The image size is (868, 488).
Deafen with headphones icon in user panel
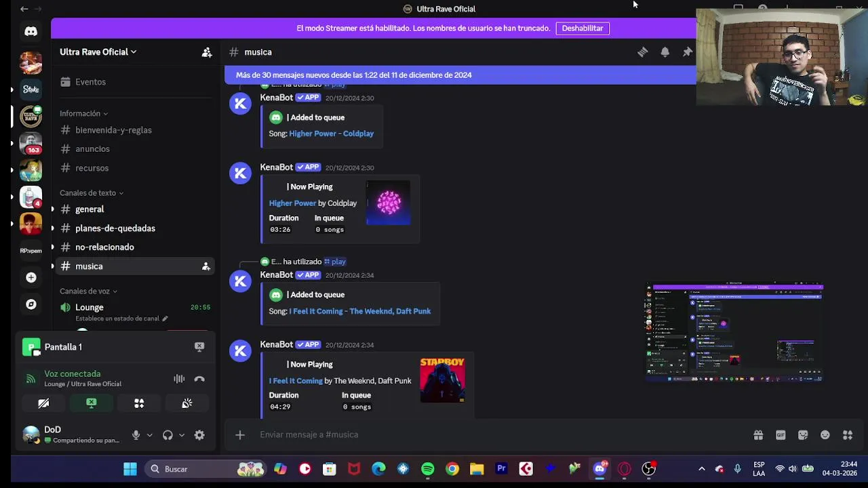(x=167, y=435)
